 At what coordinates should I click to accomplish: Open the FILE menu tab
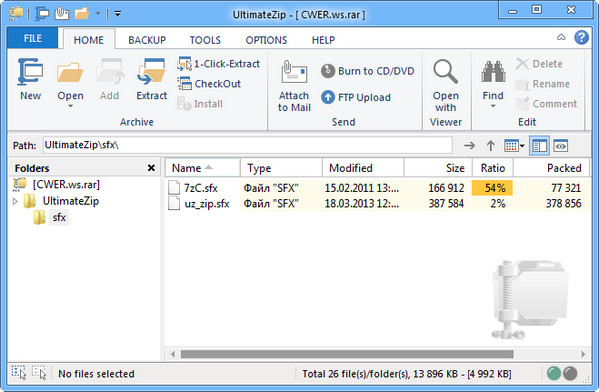pos(32,38)
